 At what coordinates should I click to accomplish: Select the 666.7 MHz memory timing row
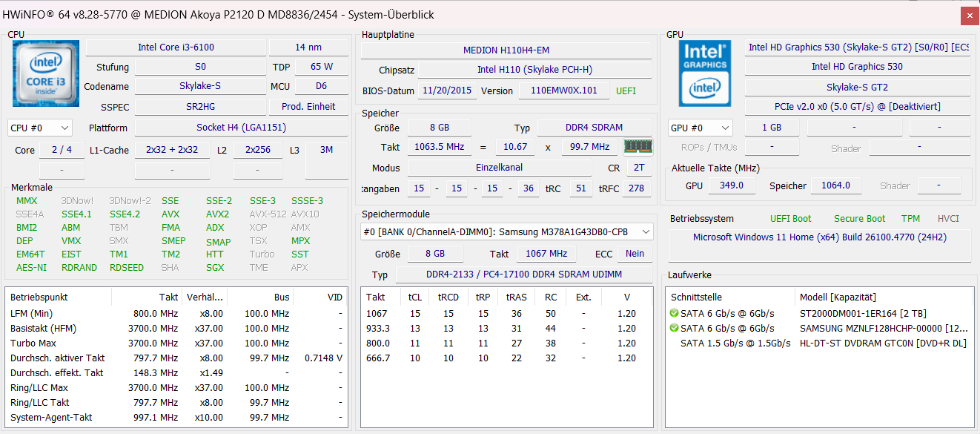506,358
